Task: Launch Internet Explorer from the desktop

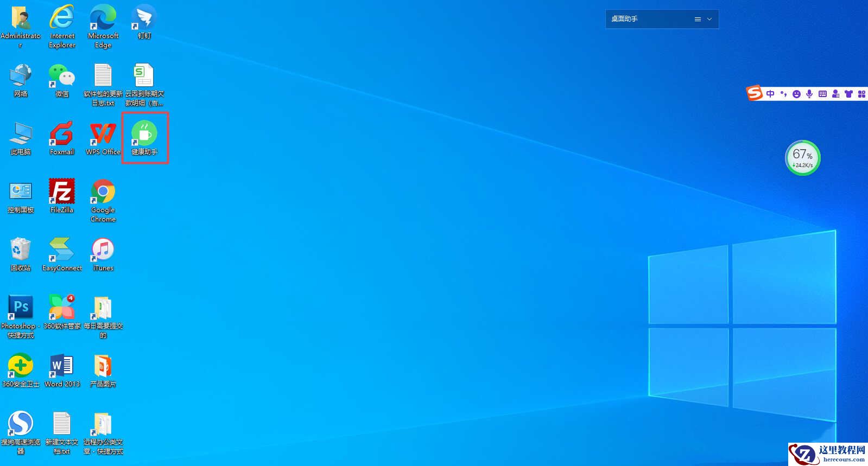Action: pos(62,18)
